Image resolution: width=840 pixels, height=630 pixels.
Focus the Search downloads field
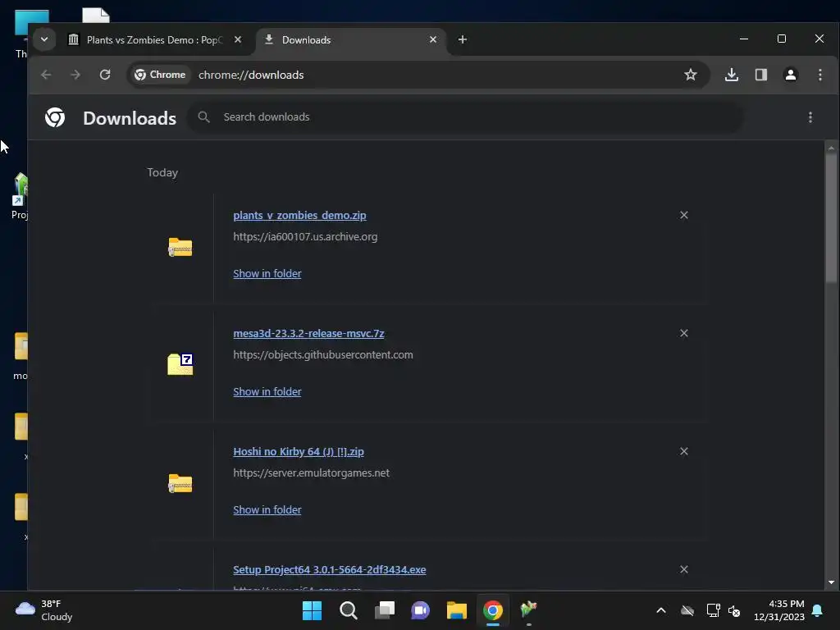pos(465,117)
